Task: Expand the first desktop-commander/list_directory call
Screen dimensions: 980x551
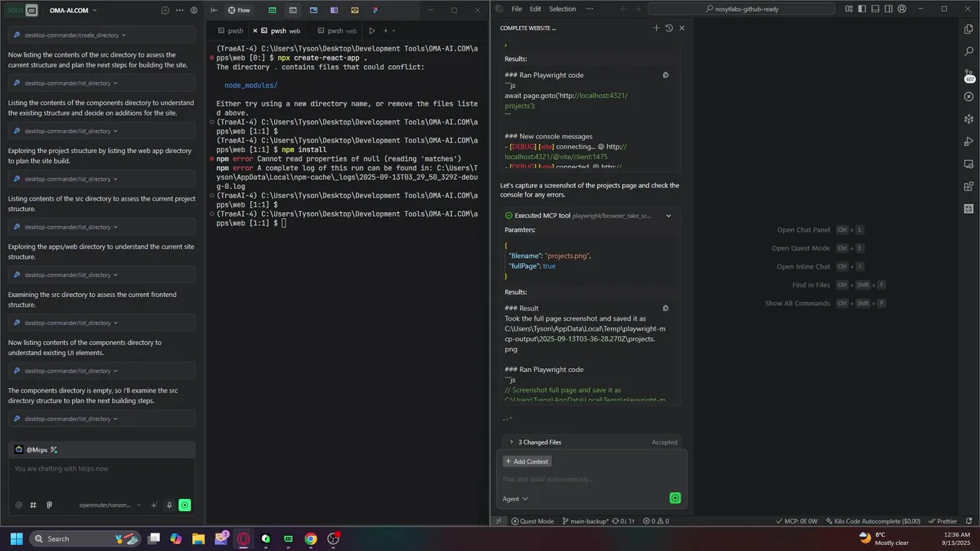Action: coord(102,83)
